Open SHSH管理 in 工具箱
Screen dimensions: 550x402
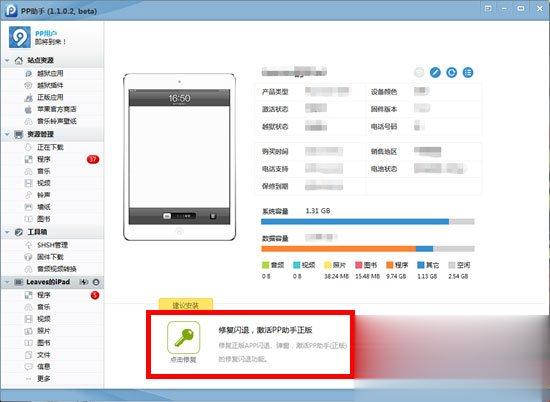point(53,245)
